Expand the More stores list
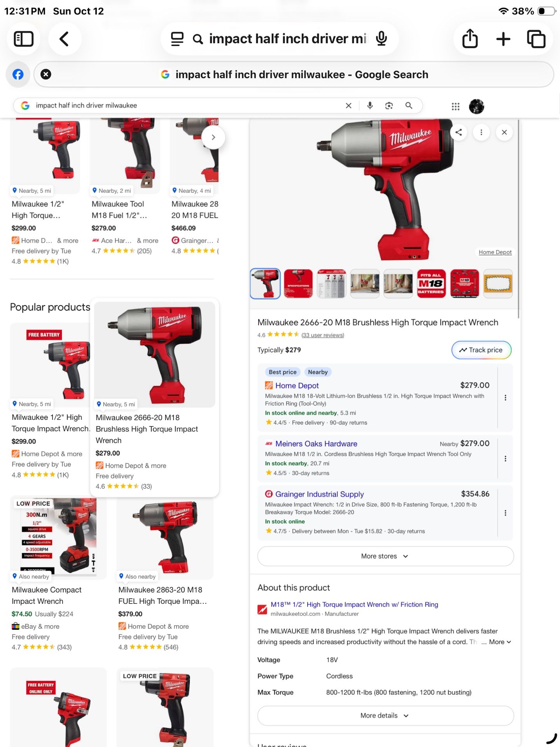Screen dimensions: 560x747 (385, 556)
